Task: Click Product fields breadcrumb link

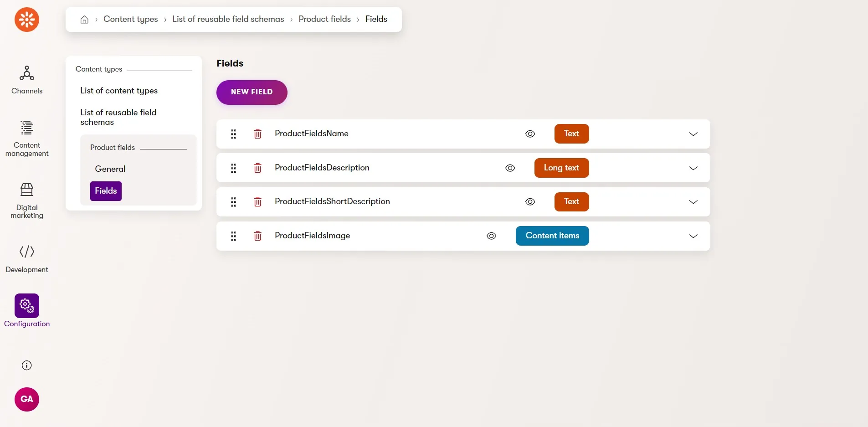Action: pos(324,19)
